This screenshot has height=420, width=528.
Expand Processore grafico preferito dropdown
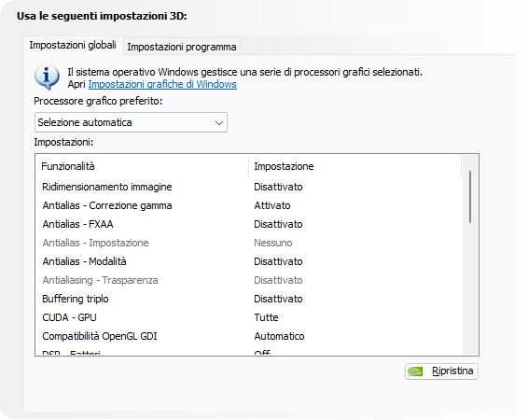[x=131, y=122]
